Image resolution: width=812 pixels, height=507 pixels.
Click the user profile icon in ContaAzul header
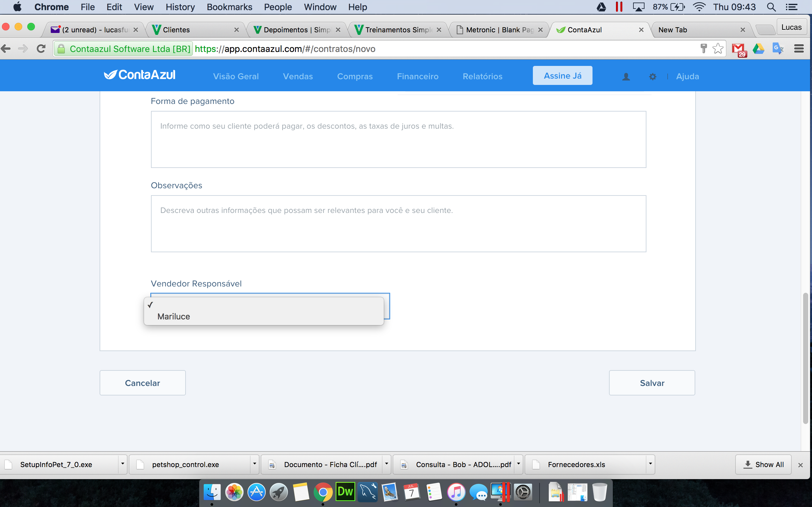click(626, 77)
